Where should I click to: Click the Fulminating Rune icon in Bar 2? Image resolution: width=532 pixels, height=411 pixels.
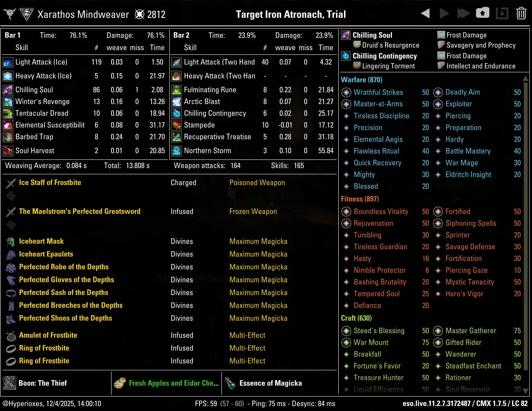[177, 90]
